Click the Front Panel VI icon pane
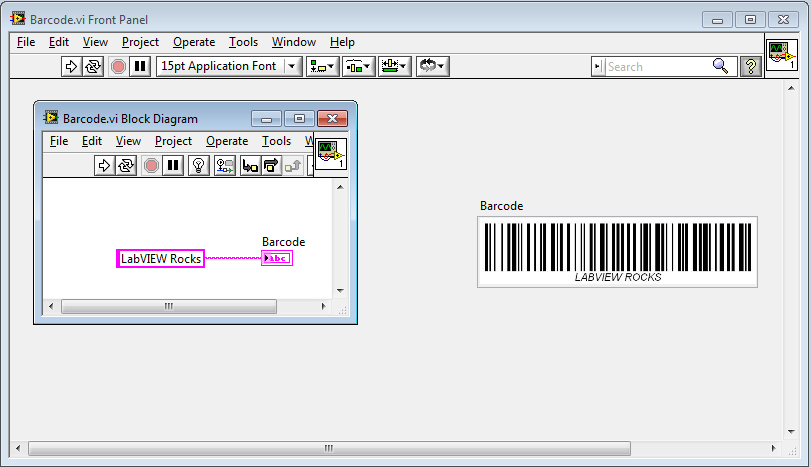 pos(782,55)
